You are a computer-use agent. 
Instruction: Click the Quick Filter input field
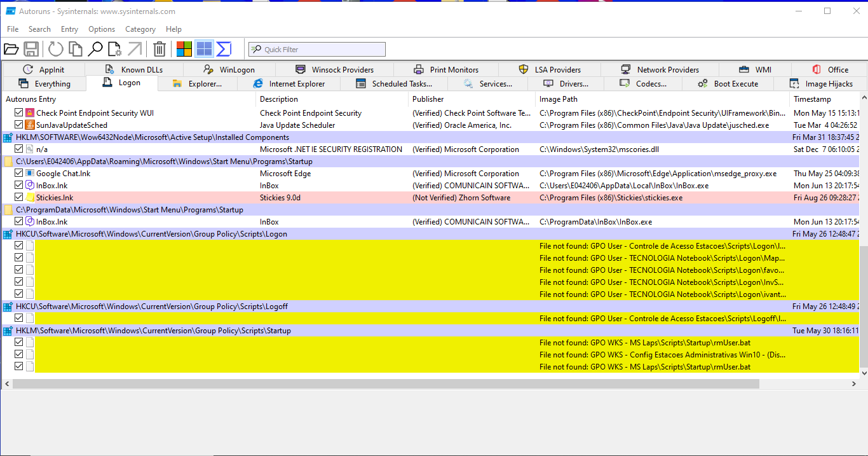(x=317, y=50)
